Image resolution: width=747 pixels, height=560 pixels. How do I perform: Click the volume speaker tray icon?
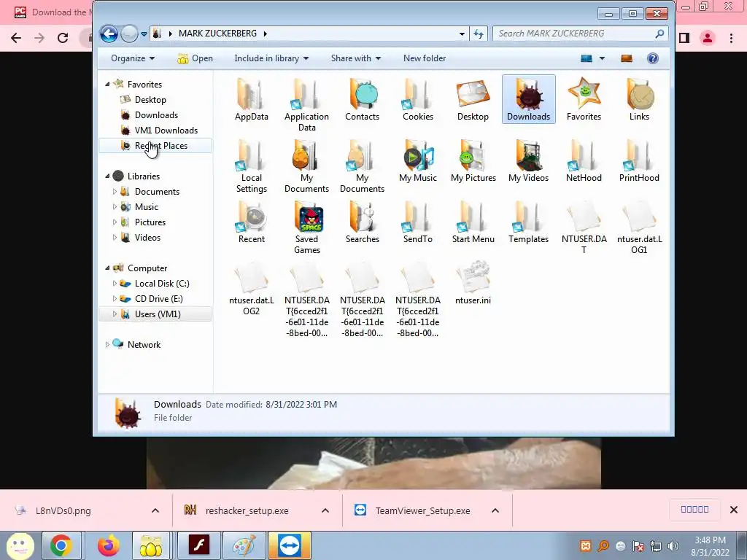673,545
